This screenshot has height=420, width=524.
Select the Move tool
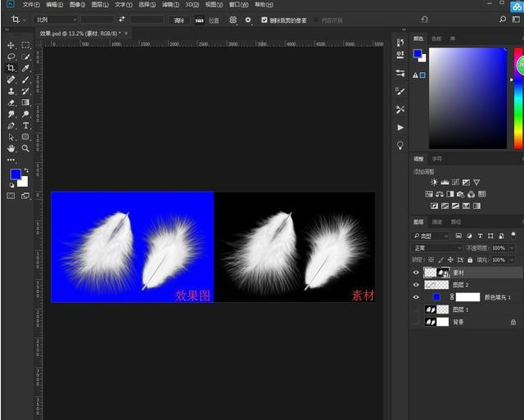point(11,45)
